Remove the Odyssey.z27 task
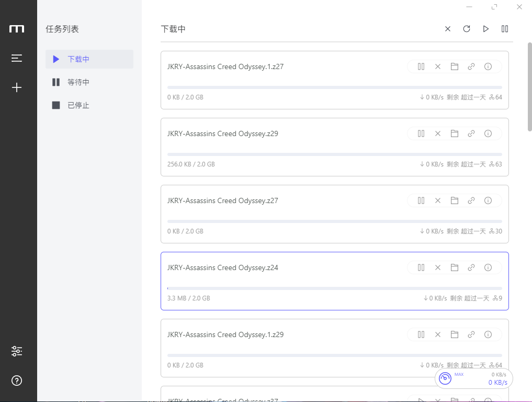This screenshot has width=532, height=402. click(438, 200)
